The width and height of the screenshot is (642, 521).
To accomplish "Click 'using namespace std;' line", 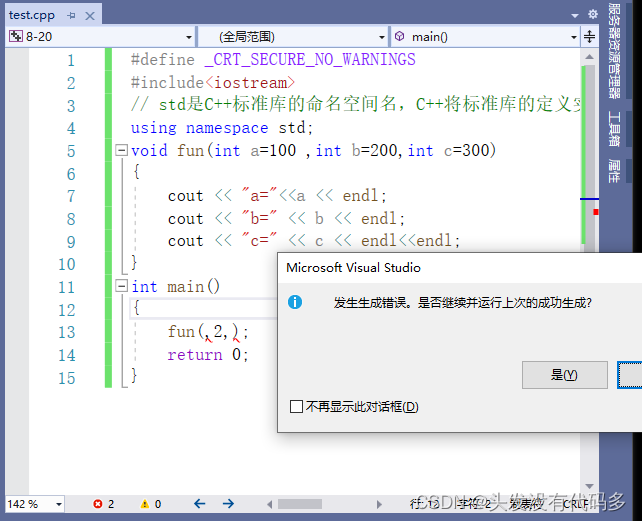I will (222, 128).
